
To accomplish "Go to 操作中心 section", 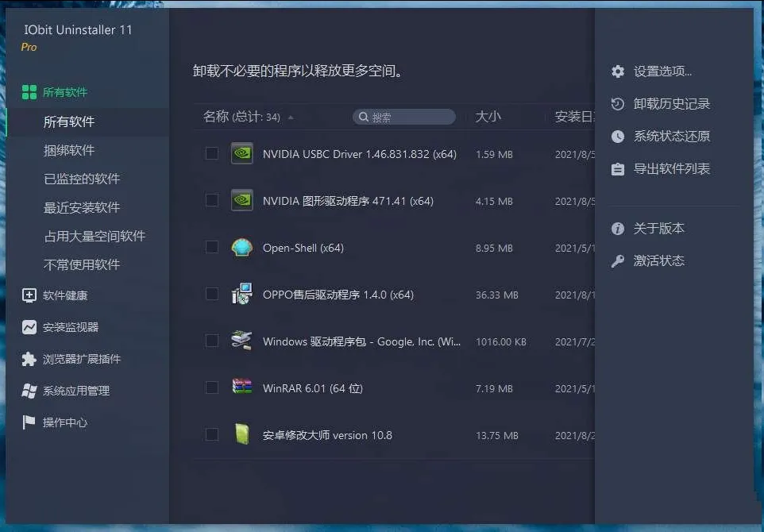I will tap(65, 422).
